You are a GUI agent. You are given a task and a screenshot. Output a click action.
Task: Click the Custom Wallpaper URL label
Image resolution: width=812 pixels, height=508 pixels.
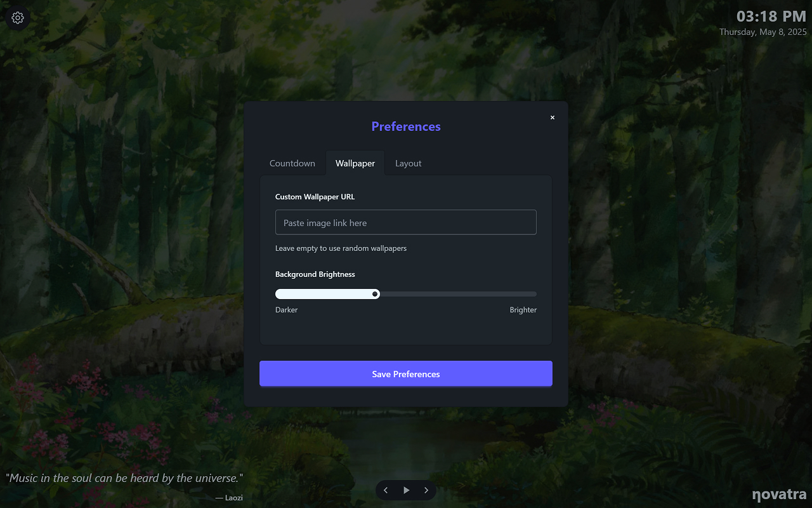[x=315, y=197]
